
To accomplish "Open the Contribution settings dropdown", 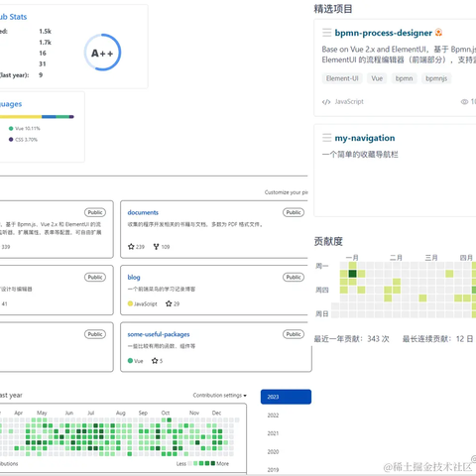I will coord(220,396).
